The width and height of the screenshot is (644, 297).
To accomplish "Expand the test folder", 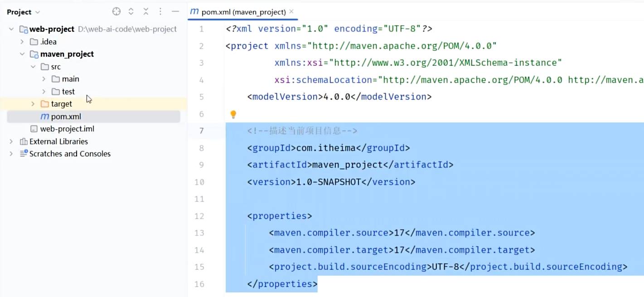I will click(44, 92).
